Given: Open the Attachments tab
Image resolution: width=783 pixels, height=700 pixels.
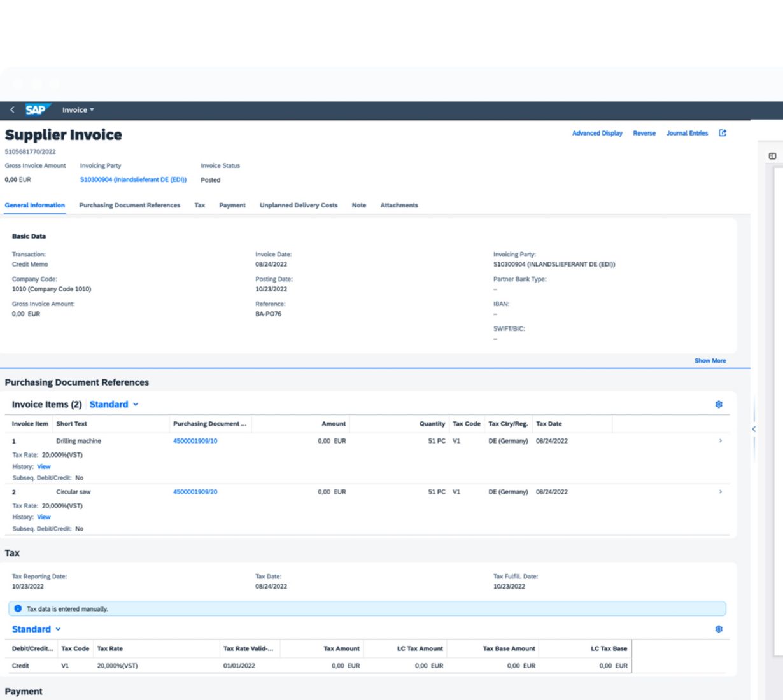Looking at the screenshot, I should (x=399, y=206).
